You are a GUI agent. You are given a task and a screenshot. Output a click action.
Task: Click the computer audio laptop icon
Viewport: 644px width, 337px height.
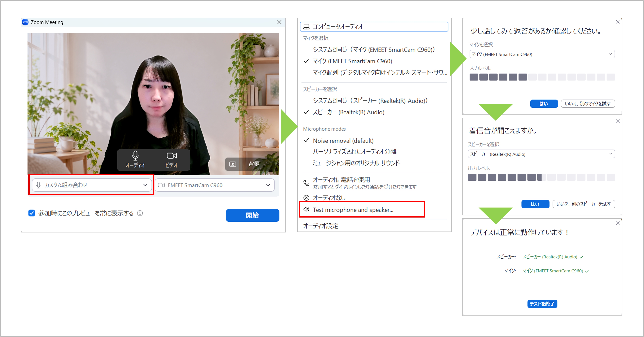point(306,26)
